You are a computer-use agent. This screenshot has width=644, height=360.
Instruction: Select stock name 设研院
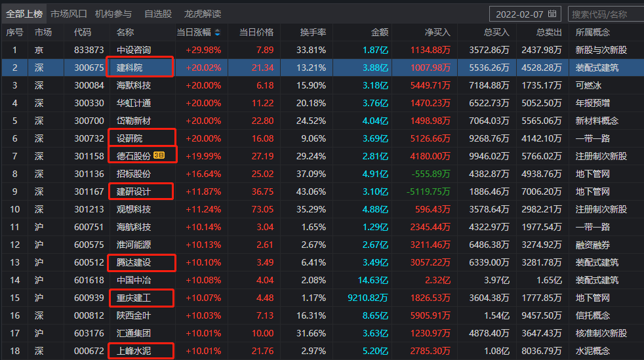tap(129, 138)
